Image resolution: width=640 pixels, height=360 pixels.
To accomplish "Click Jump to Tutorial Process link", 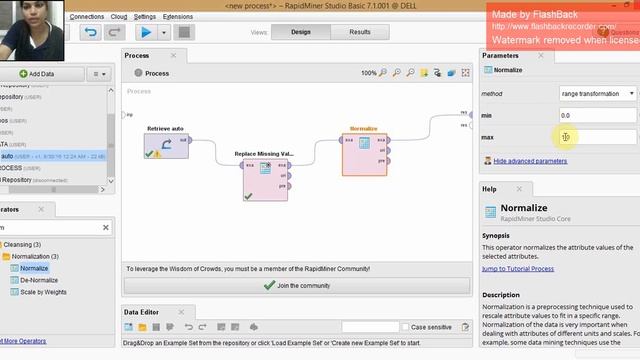I will pyautogui.click(x=518, y=269).
